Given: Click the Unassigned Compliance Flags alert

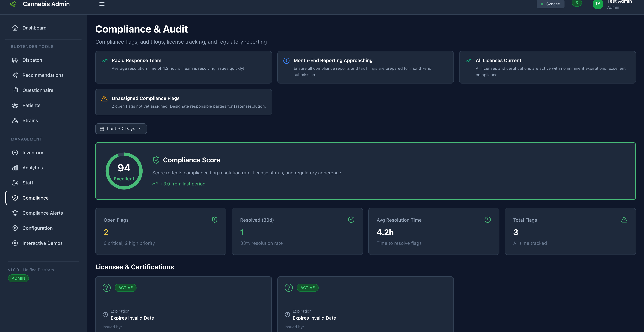Looking at the screenshot, I should click(x=183, y=102).
